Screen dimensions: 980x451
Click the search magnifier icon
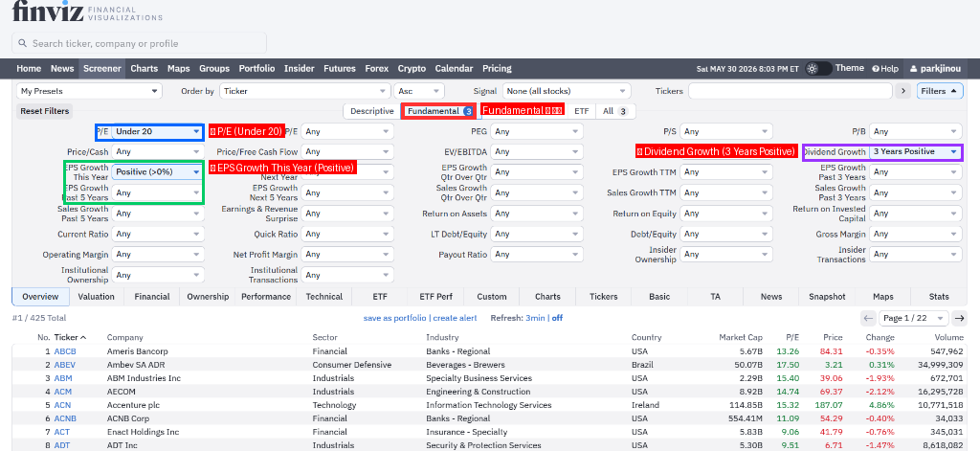tap(23, 43)
